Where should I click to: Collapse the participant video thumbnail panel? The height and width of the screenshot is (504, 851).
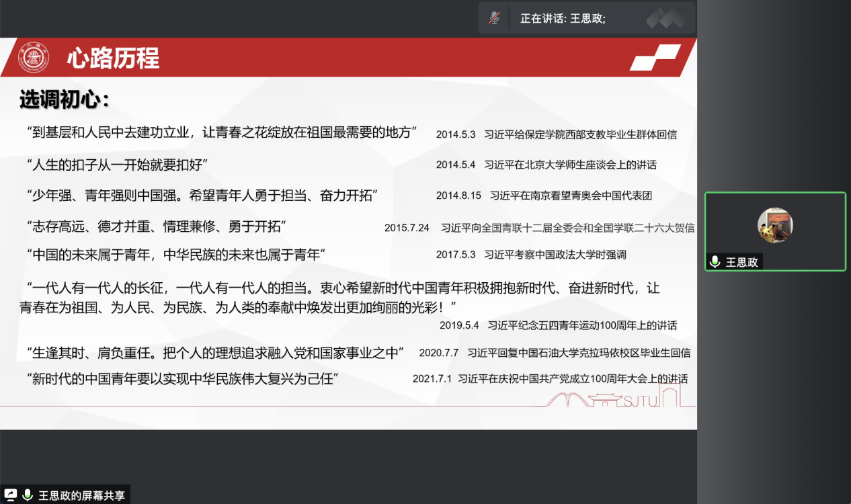tap(774, 232)
